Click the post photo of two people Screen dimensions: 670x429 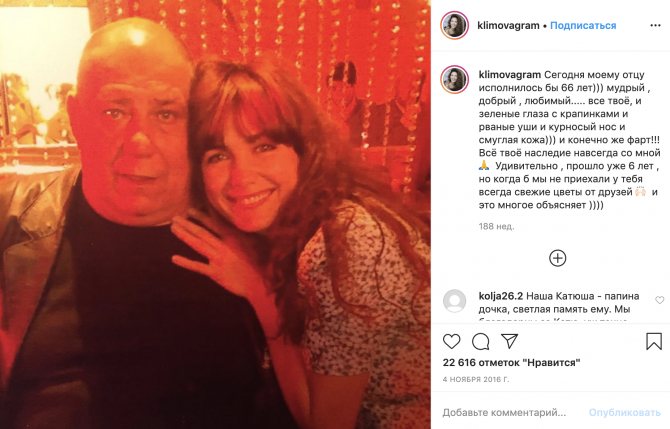(x=215, y=215)
